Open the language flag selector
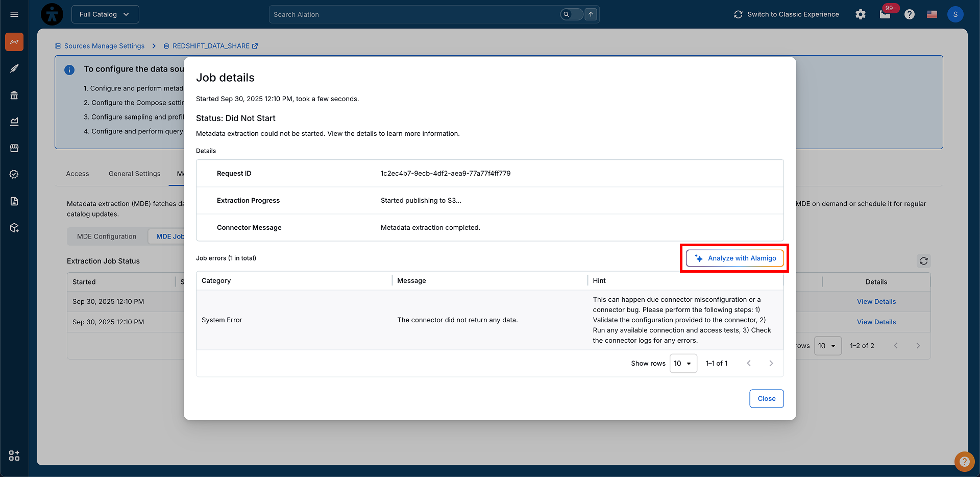The image size is (980, 477). 932,14
